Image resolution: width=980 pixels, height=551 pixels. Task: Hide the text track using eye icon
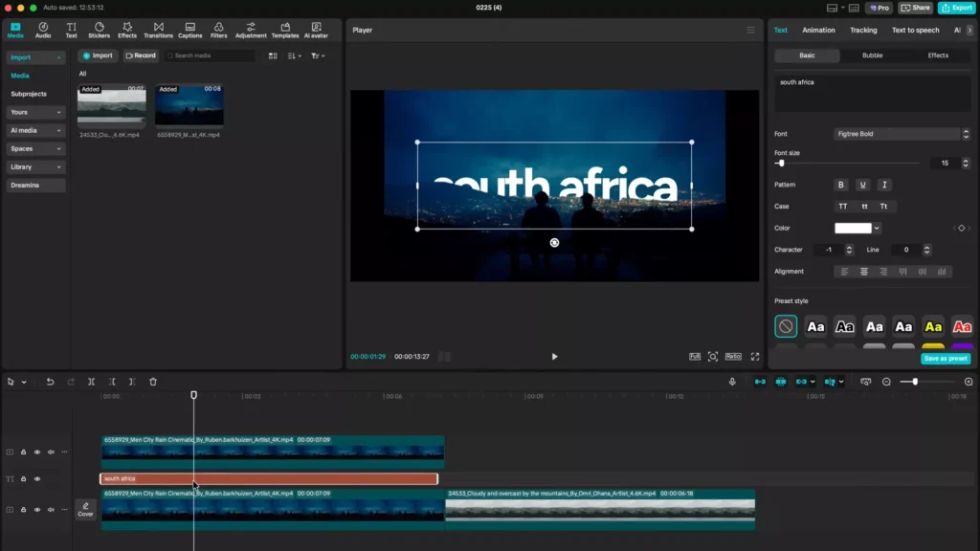click(37, 479)
